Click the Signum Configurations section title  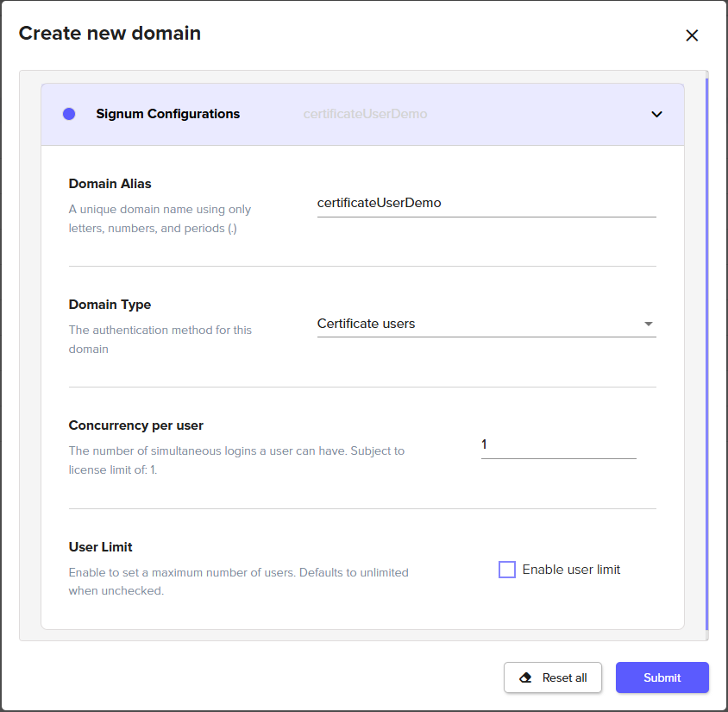pyautogui.click(x=167, y=114)
